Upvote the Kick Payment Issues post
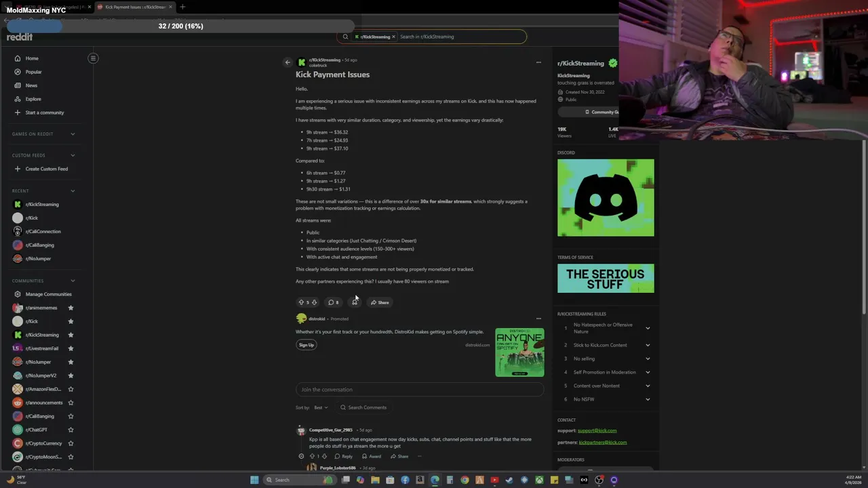The height and width of the screenshot is (488, 868). [301, 302]
